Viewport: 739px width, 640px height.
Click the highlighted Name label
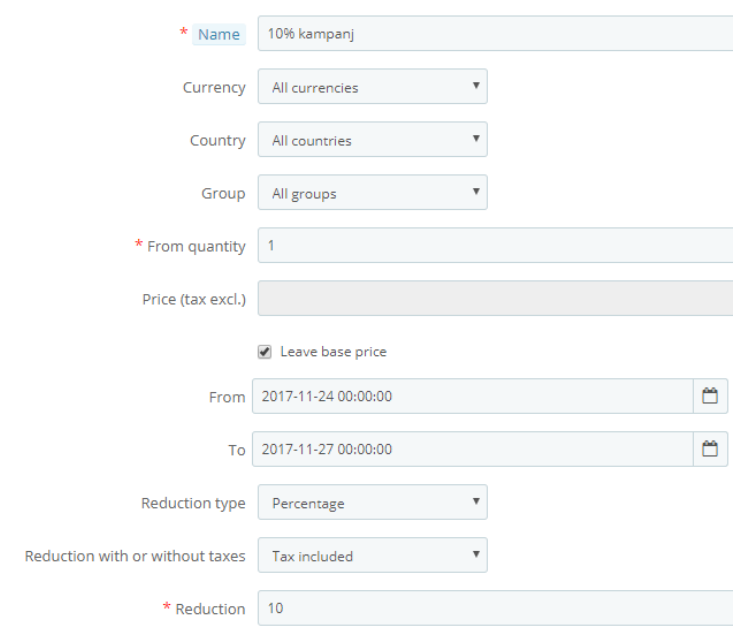218,34
